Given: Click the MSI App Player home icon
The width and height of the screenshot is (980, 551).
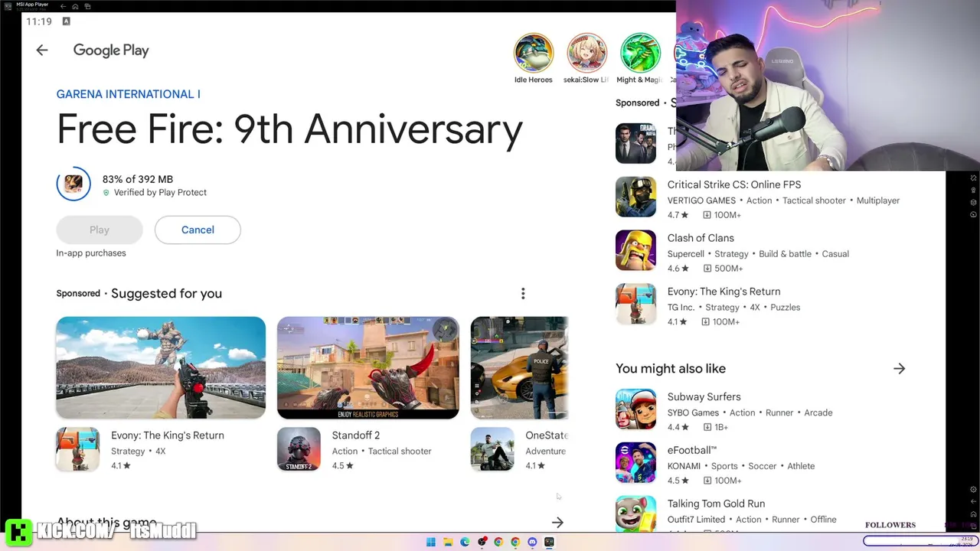Looking at the screenshot, I should [75, 6].
